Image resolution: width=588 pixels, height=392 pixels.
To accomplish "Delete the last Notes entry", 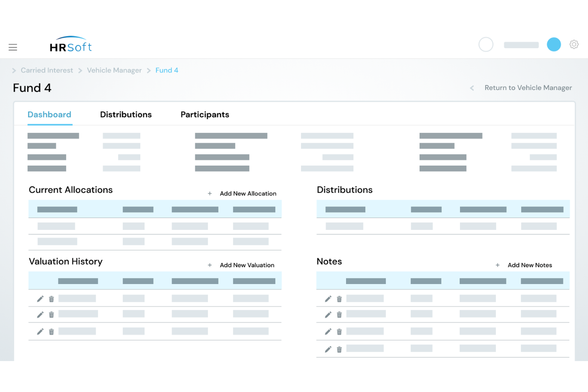I will click(339, 349).
